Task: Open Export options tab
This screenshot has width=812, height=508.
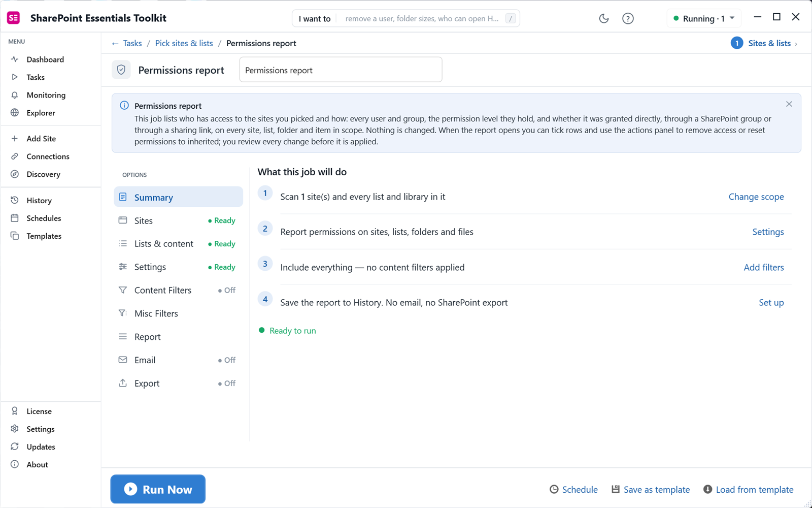Action: pyautogui.click(x=178, y=384)
